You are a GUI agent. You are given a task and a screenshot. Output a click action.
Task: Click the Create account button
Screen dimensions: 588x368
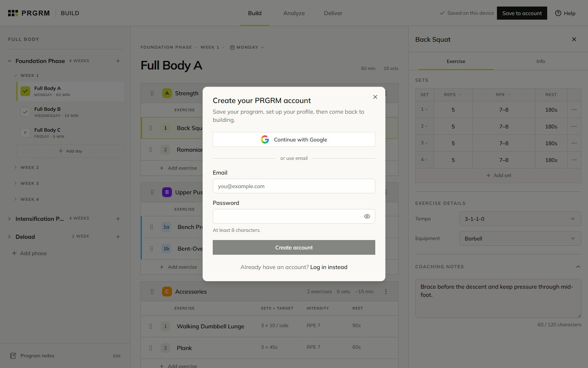(x=294, y=247)
